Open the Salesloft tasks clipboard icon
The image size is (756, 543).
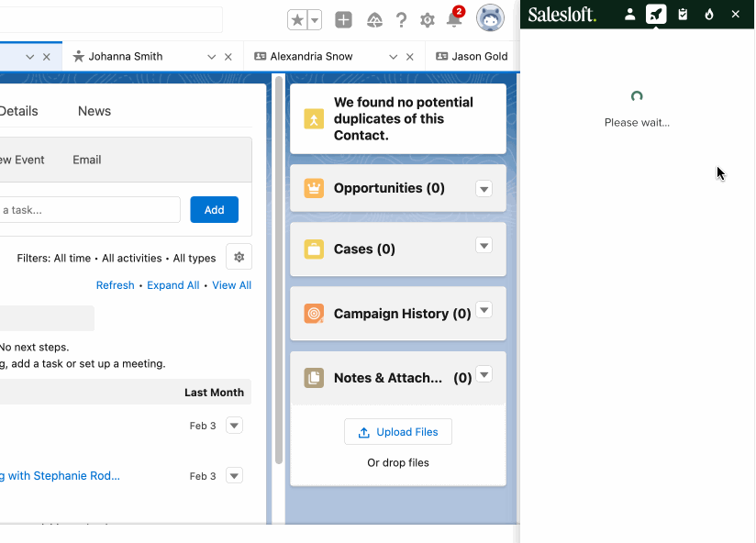tap(682, 15)
